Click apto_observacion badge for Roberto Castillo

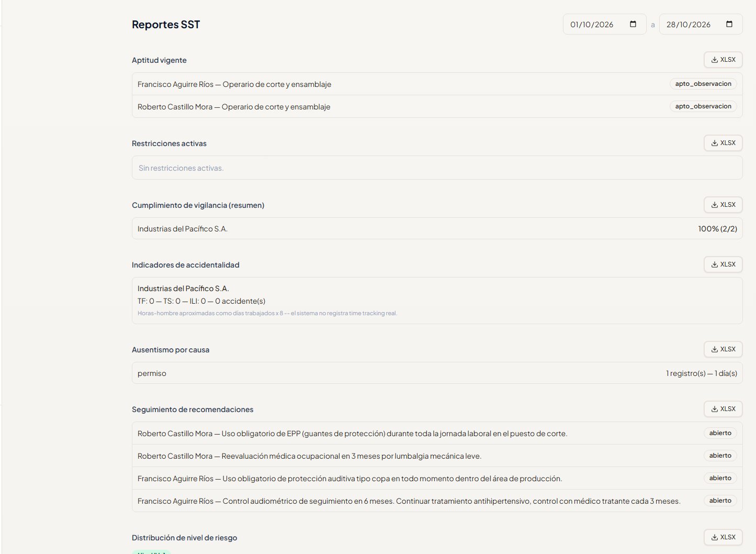(x=703, y=106)
